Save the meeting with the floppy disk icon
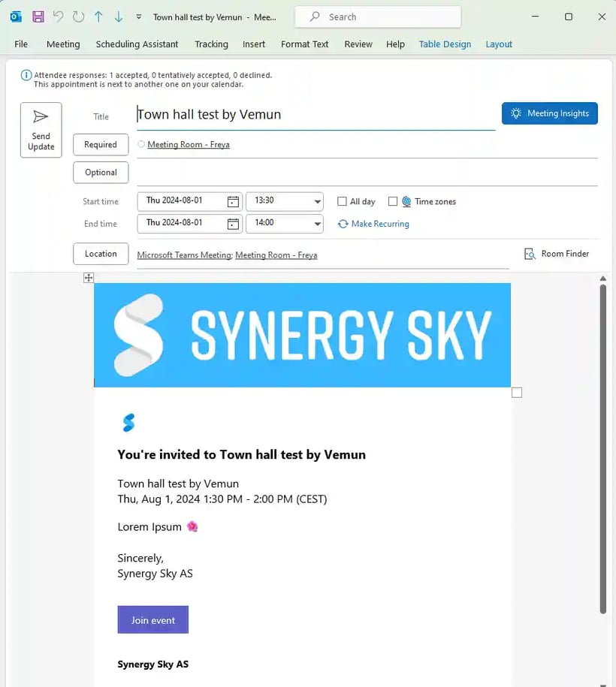This screenshot has height=687, width=616. pos(38,17)
